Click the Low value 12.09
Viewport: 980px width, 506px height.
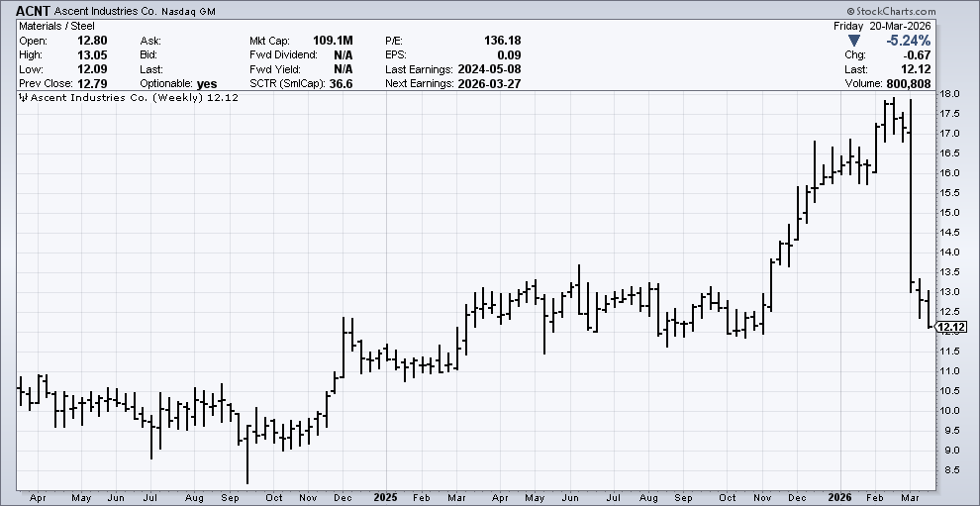92,69
